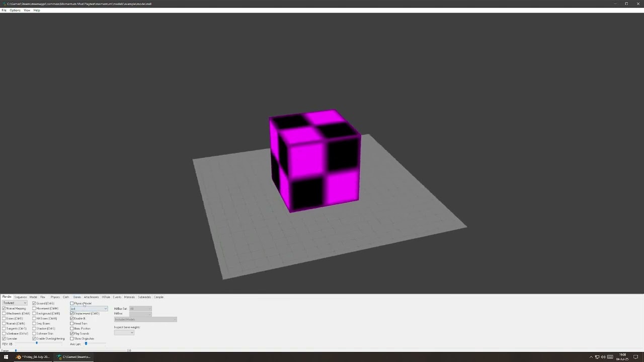The width and height of the screenshot is (644, 362).
Task: Click the Frame slider handle
Action: [16, 350]
